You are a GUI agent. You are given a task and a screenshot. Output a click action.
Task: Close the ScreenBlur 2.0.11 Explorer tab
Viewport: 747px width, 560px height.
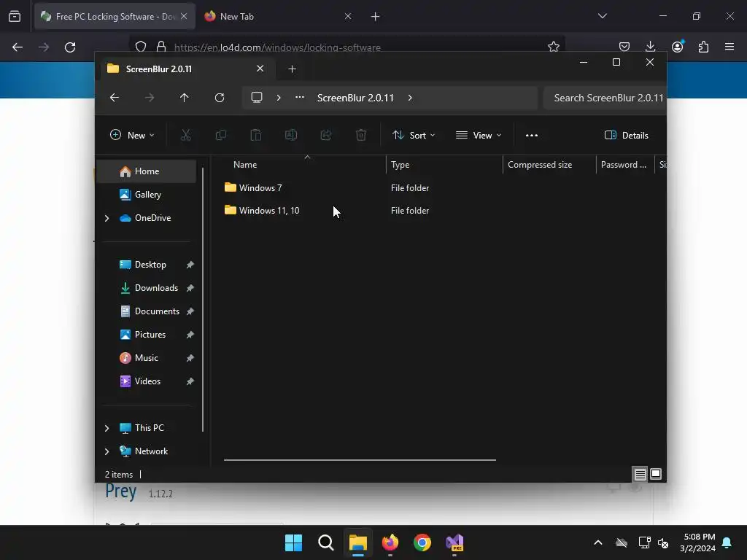(260, 69)
